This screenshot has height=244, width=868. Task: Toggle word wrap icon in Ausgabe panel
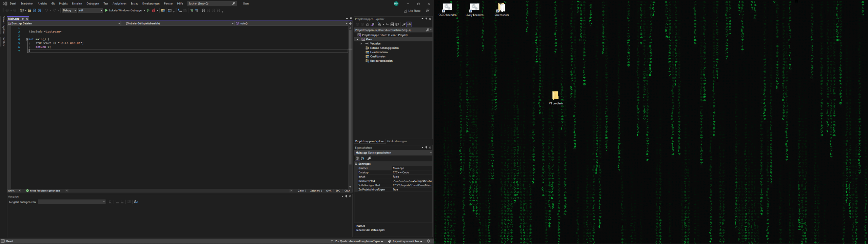pyautogui.click(x=136, y=202)
